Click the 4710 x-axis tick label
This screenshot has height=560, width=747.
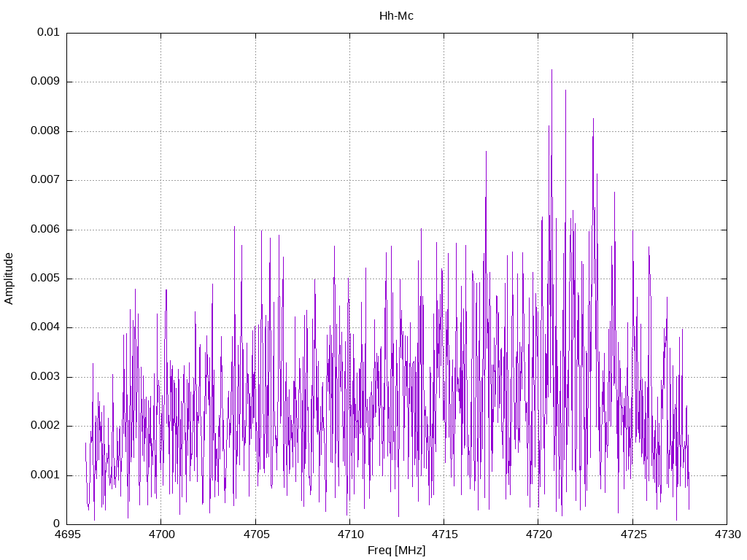tap(350, 534)
